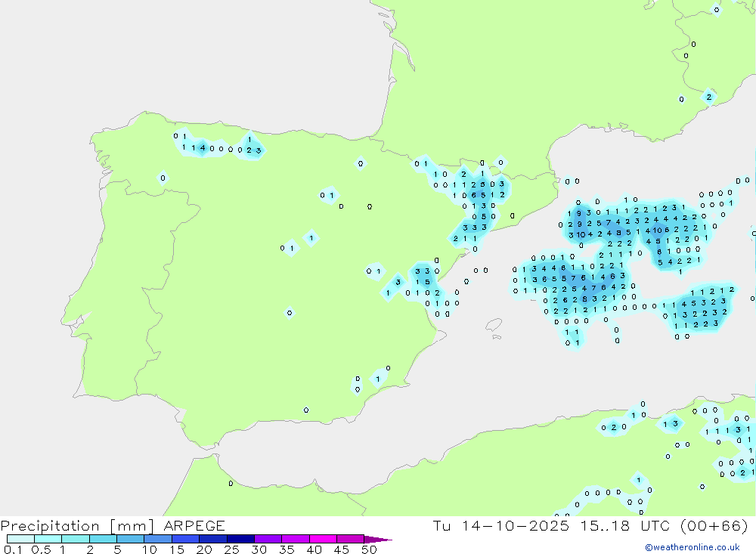756x554 pixels.
Task: Pick the 10–15 mm legend color swatch
Action: pos(158,539)
